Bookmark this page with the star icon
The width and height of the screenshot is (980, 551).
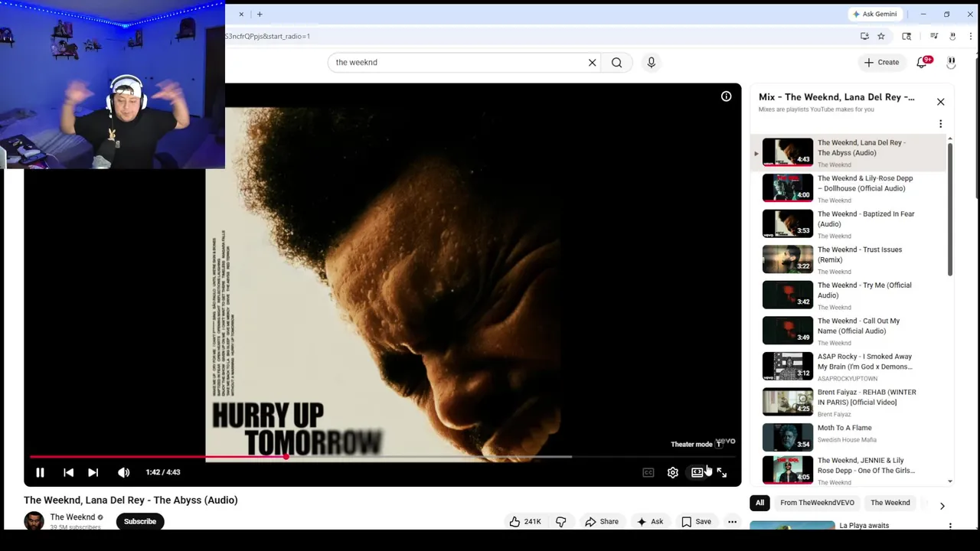tap(881, 36)
